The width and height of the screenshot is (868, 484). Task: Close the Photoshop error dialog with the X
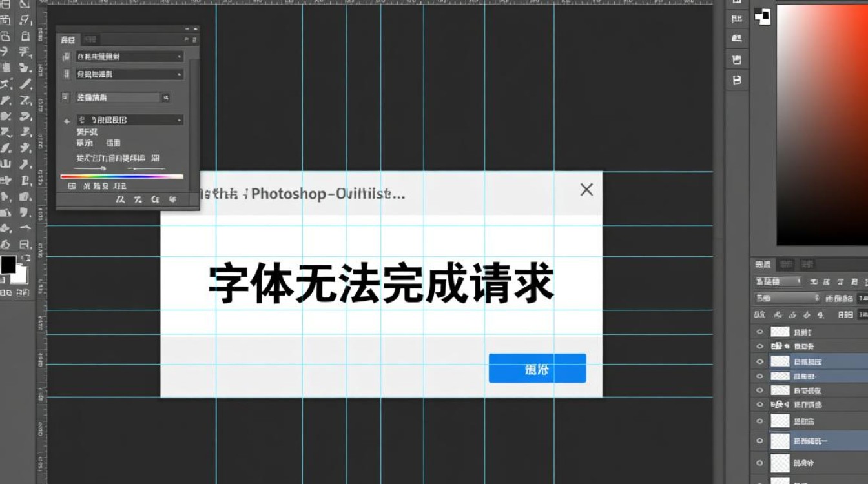(586, 190)
